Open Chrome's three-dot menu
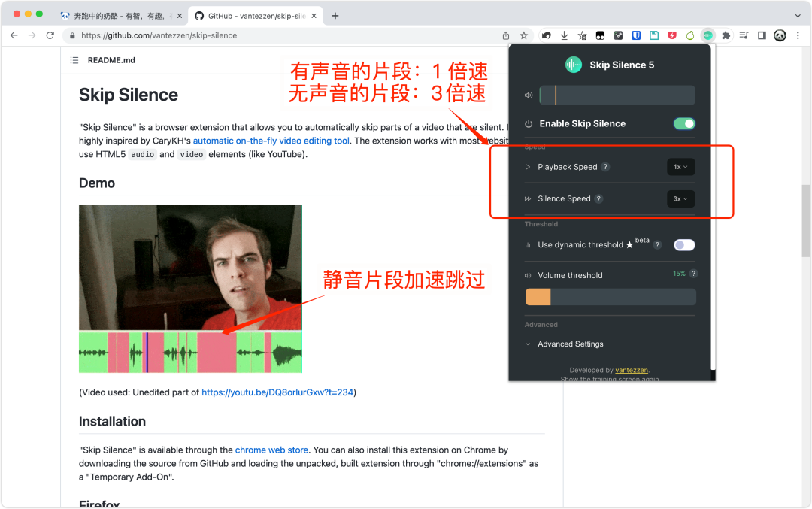Screen dimensions: 812x509 [x=798, y=35]
